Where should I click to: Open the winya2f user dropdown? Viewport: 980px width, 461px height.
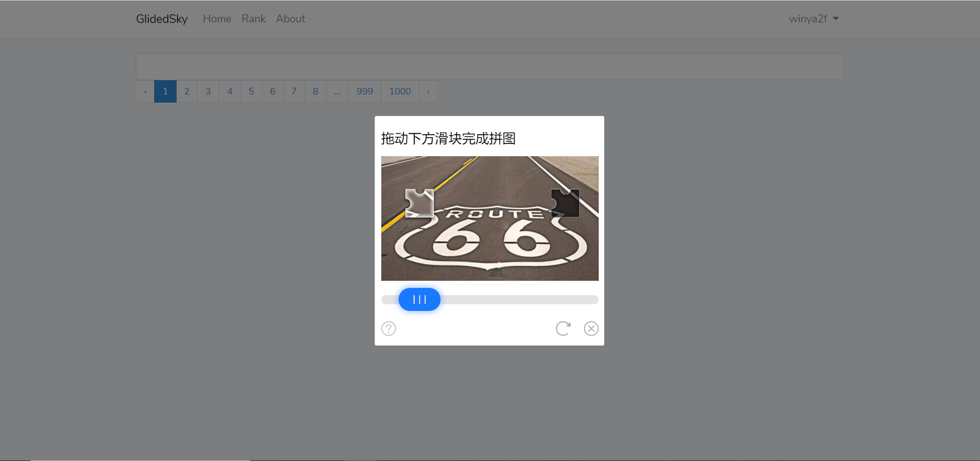pyautogui.click(x=814, y=19)
